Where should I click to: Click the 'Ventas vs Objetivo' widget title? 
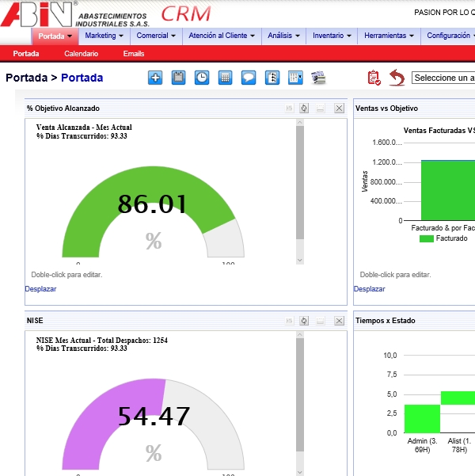tap(386, 109)
